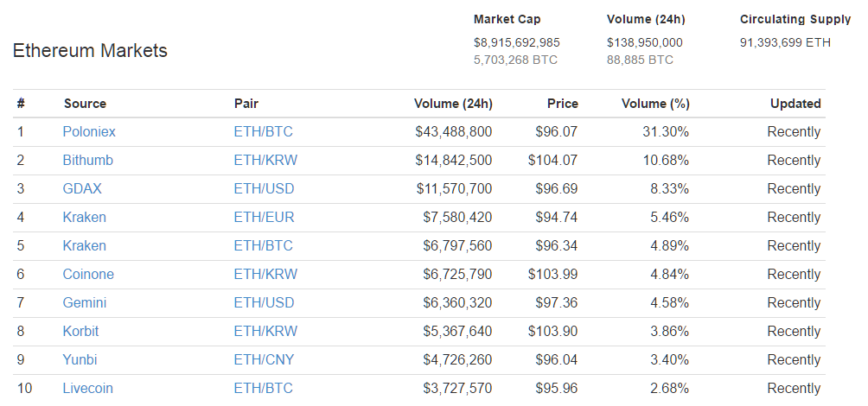This screenshot has height=406, width=868.
Task: Open Kraken link in the ETH/EUR row
Action: pyautogui.click(x=84, y=218)
